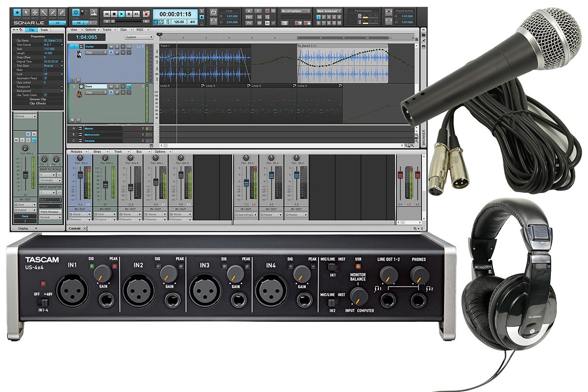
Task: Rewind the transport to start
Action: pyautogui.click(x=107, y=14)
